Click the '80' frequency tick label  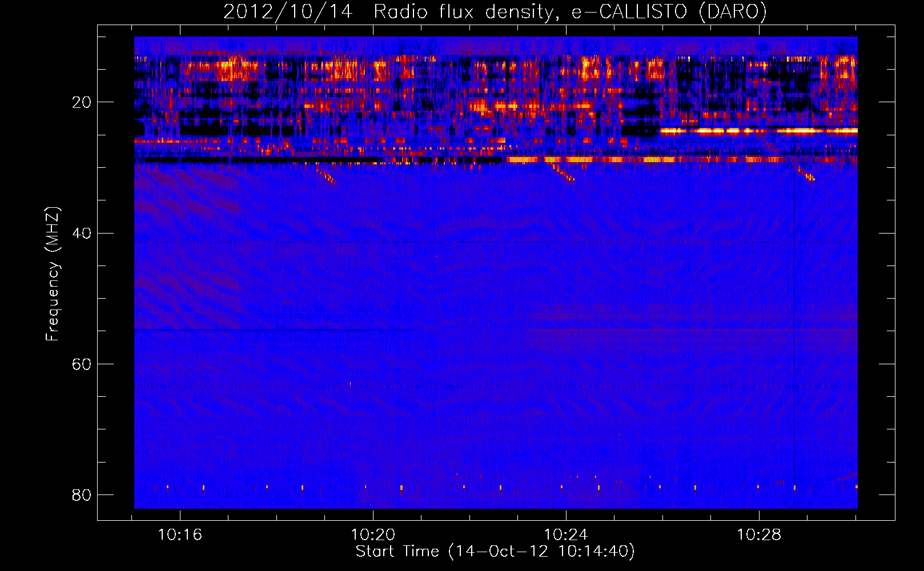point(81,495)
